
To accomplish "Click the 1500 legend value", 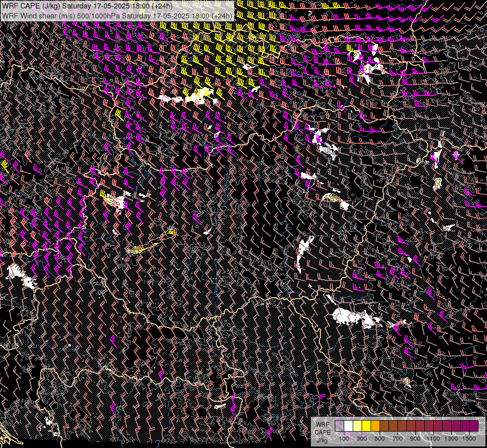I will point(469,439).
